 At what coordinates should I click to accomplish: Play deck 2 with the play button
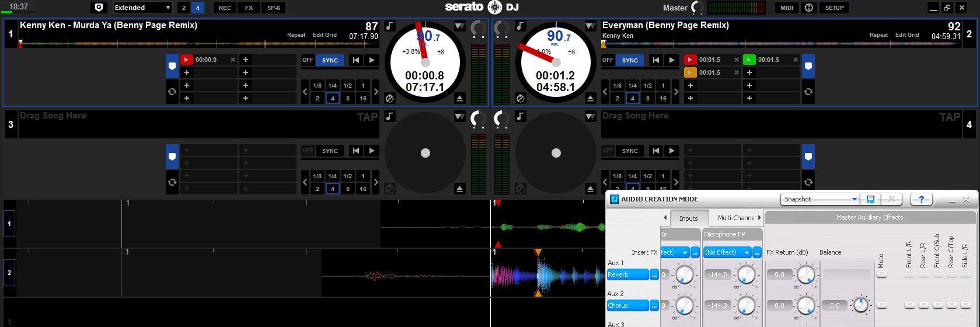[x=672, y=60]
